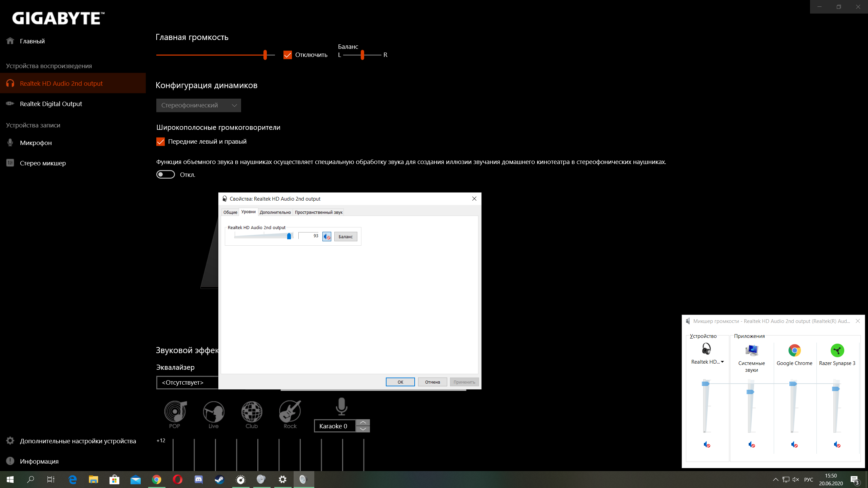Screen dimensions: 868x488
Task: Mute Google Chrome in volume mixer
Action: click(x=794, y=445)
